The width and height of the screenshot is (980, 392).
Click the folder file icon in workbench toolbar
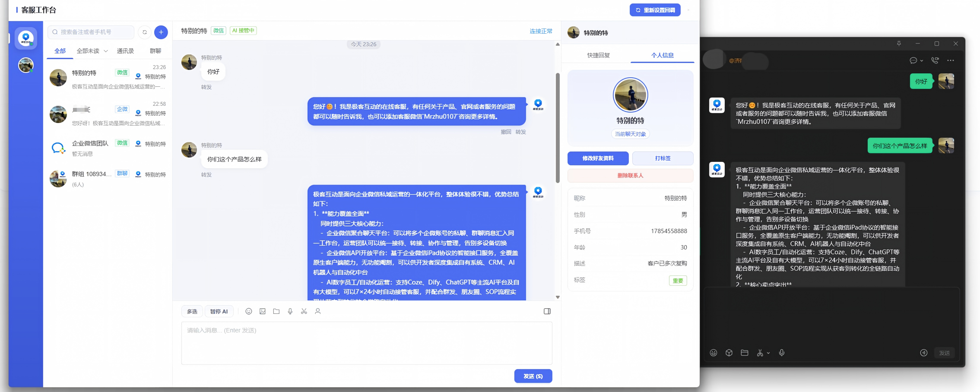pos(276,311)
